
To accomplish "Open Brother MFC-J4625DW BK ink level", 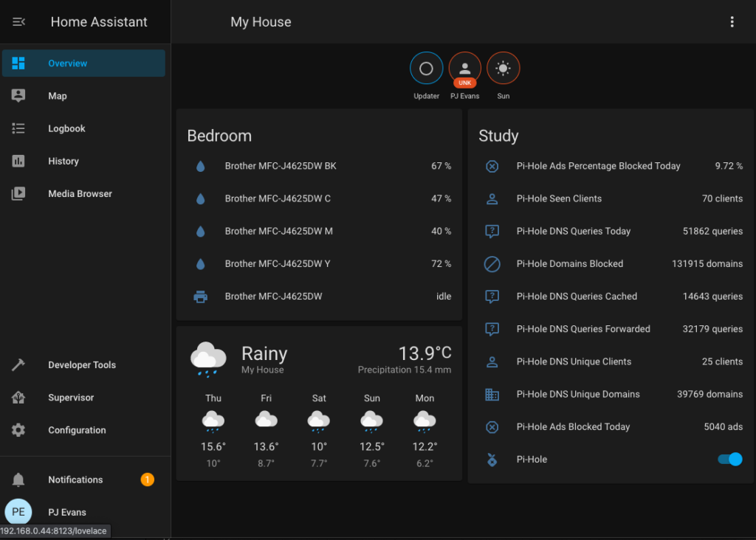I will pos(281,166).
